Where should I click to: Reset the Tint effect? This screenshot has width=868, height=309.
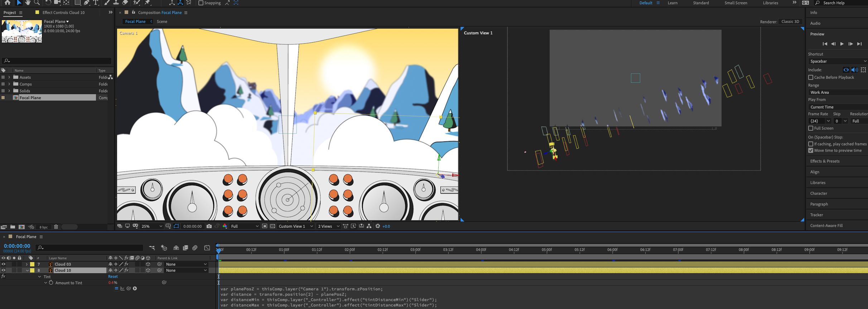tap(113, 277)
